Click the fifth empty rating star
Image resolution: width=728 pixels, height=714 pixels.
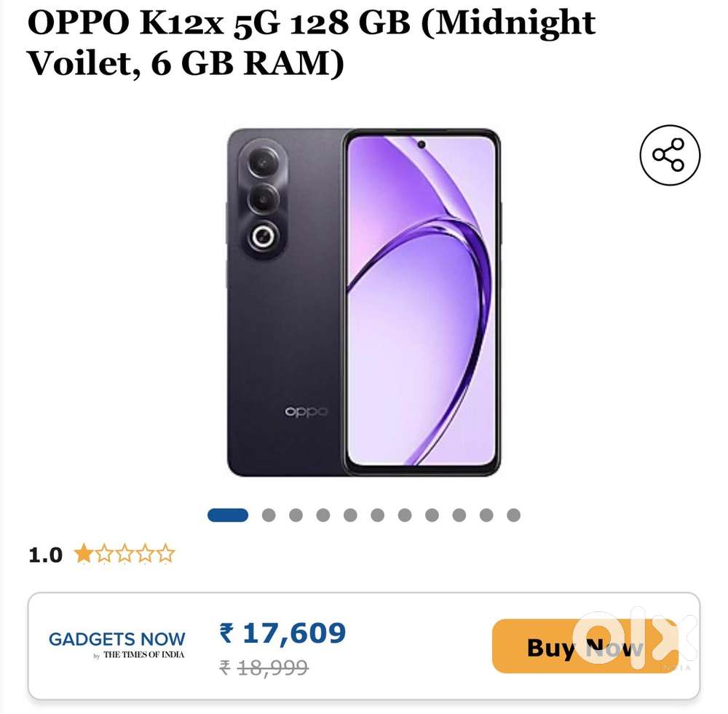165,553
